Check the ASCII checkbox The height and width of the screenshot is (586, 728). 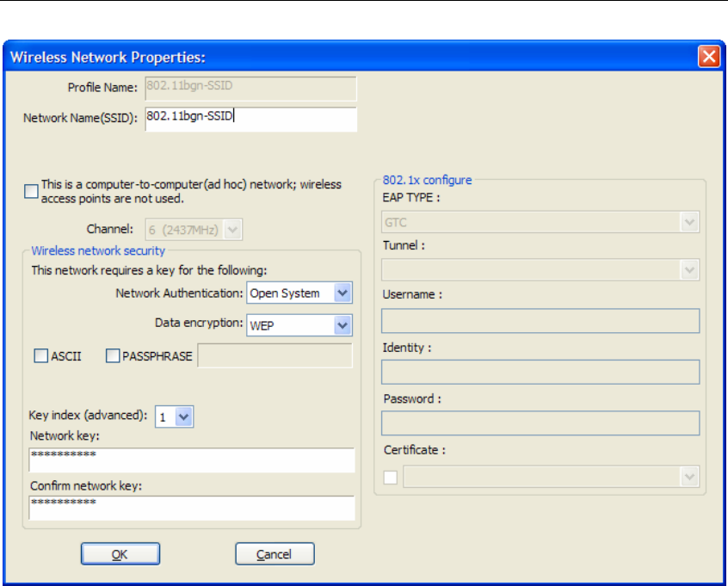[x=40, y=356]
